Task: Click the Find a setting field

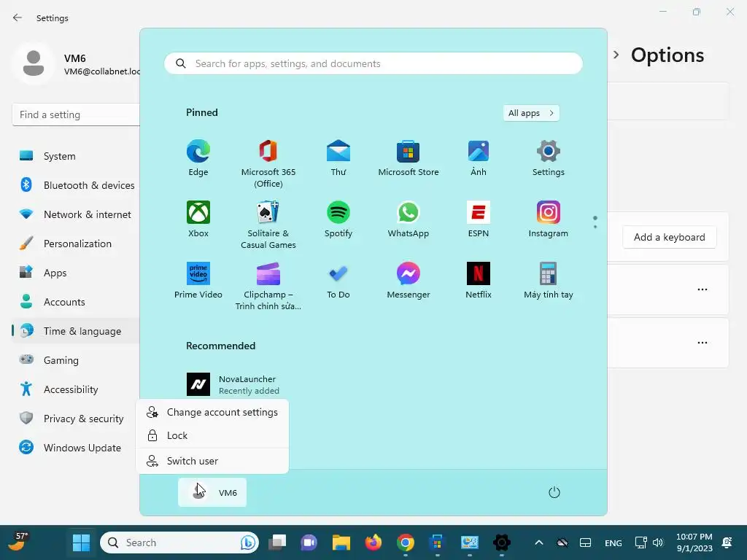Action: click(x=76, y=114)
